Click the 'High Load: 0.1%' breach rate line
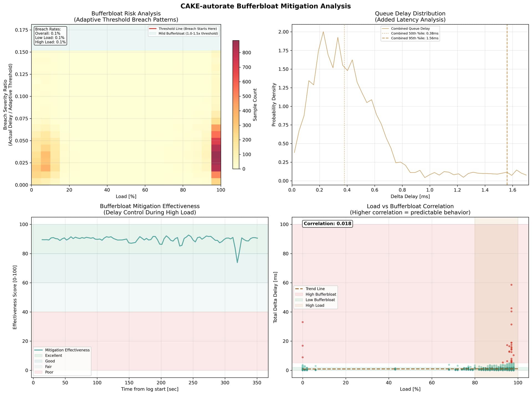The height and width of the screenshot is (395, 532). pyautogui.click(x=50, y=42)
